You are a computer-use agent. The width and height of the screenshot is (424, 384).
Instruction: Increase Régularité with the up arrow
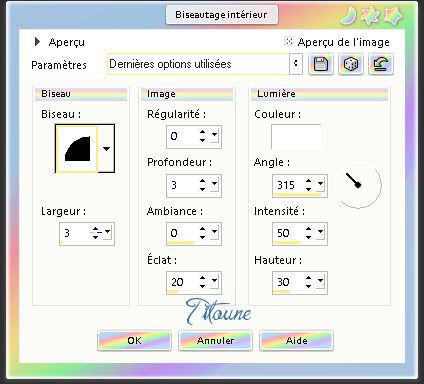[203, 132]
